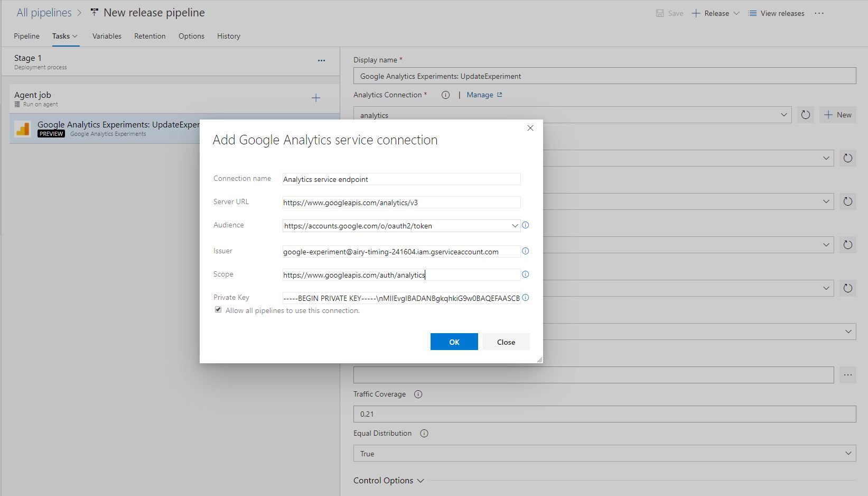Open the Manage connections link

point(484,95)
